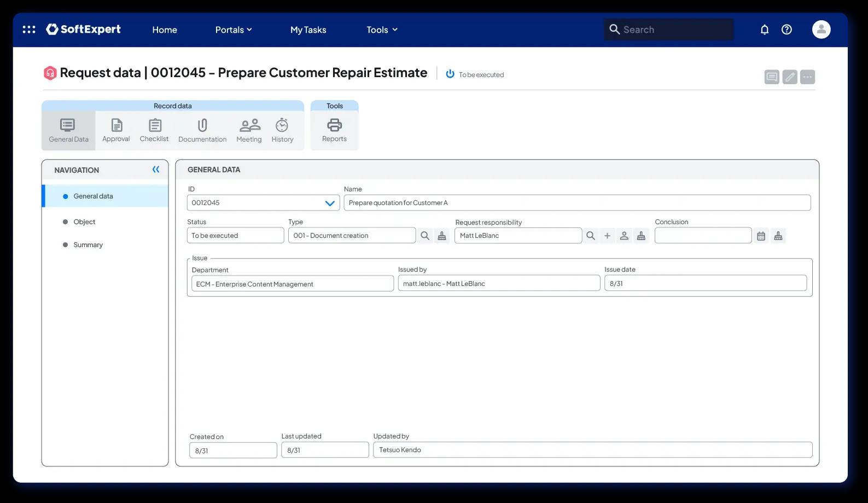Select the General Data ribbon icon
This screenshot has height=503, width=868.
pyautogui.click(x=68, y=131)
